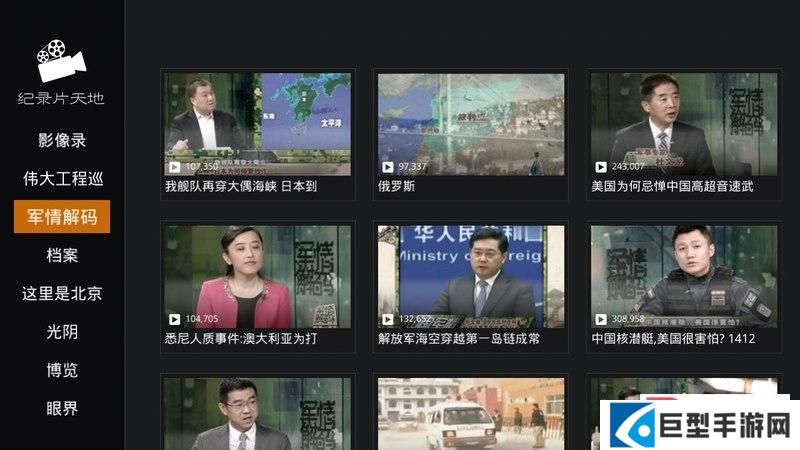
Task: Open the 这里是北京 category
Action: (x=62, y=293)
